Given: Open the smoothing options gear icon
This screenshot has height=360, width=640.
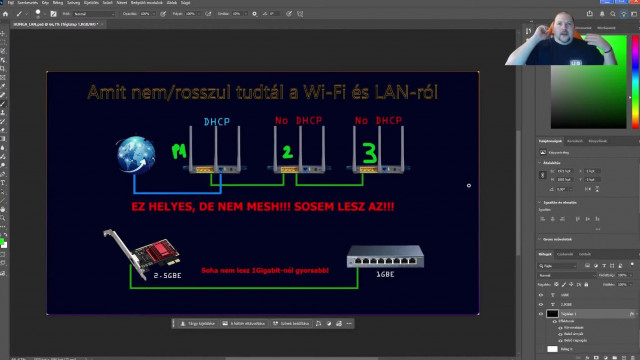Looking at the screenshot, I should [255, 13].
